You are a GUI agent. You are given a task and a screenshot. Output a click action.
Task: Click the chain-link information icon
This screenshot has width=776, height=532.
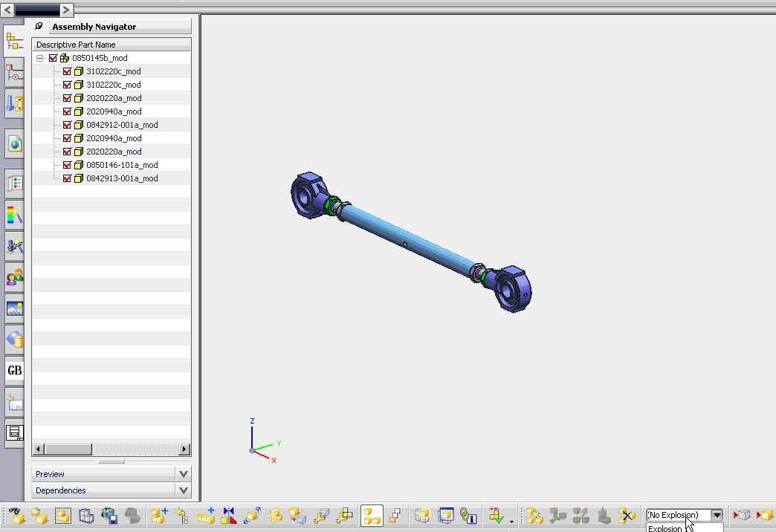pyautogui.click(x=468, y=516)
